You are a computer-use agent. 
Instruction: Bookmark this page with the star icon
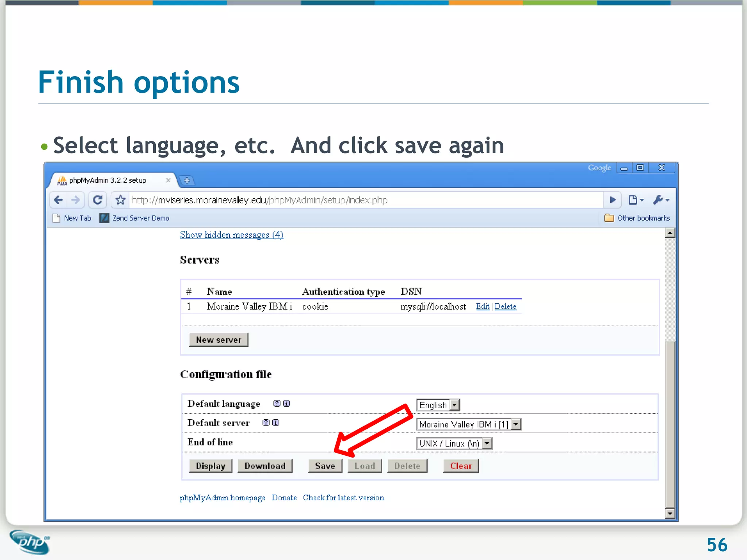pyautogui.click(x=120, y=200)
